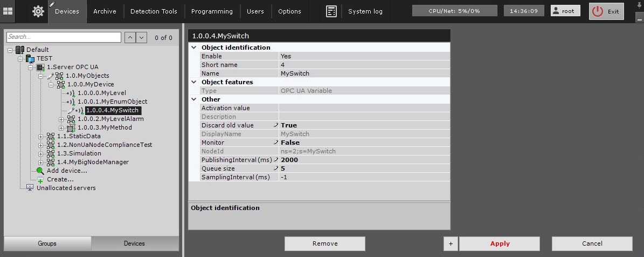Expand the 1.1.StaticData tree node
Screen dimensions: 644x257
pos(41,136)
